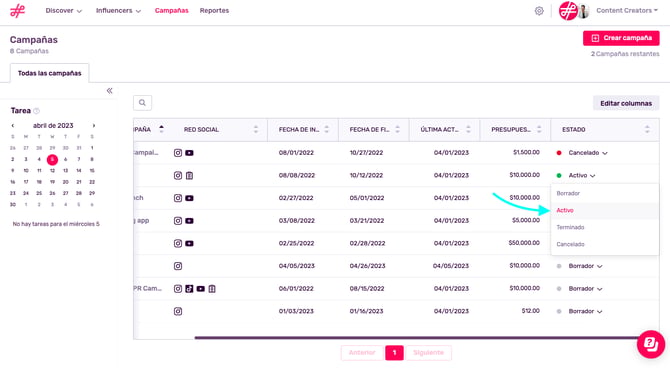Select day 20 in the April calendar
Image resolution: width=670 pixels, height=368 pixels.
click(x=65, y=182)
